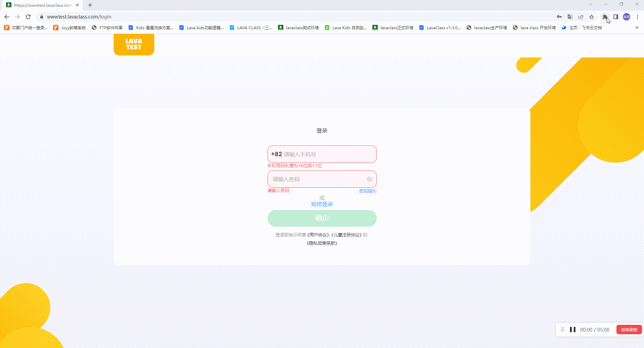Viewport: 644px width, 348px height.
Task: Open the LAVA CLASS（三 bookmark
Action: tap(251, 28)
